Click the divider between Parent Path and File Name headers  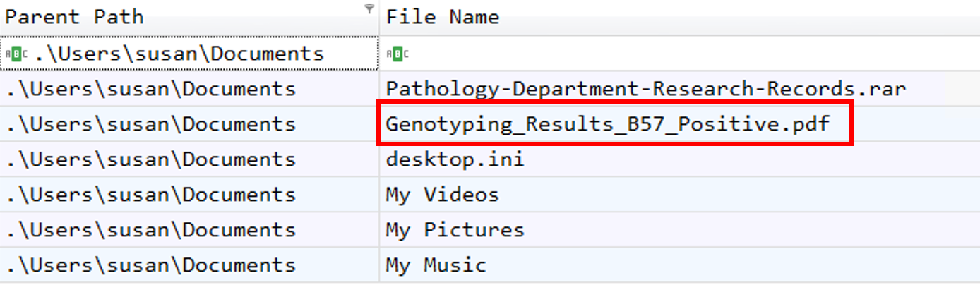click(x=379, y=17)
